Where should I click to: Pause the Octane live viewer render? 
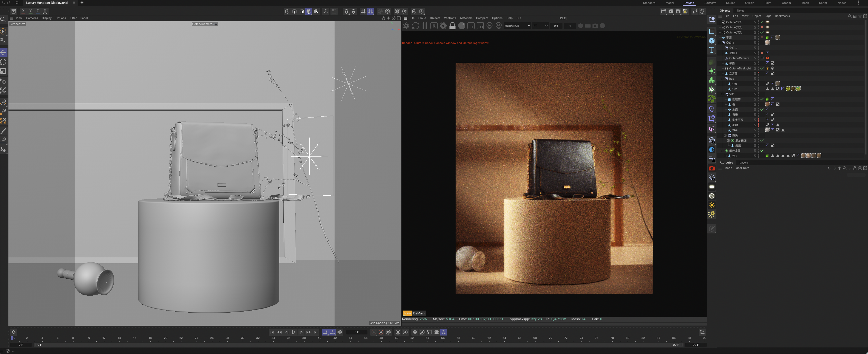pyautogui.click(x=424, y=26)
